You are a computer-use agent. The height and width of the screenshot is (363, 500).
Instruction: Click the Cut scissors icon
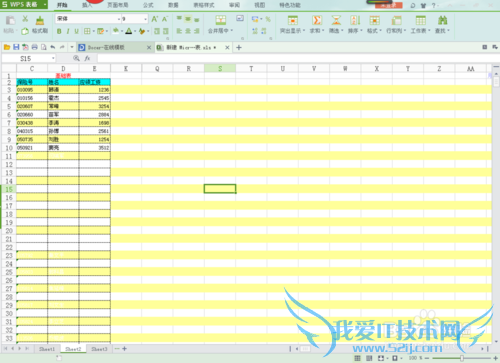pyautogui.click(x=25, y=19)
